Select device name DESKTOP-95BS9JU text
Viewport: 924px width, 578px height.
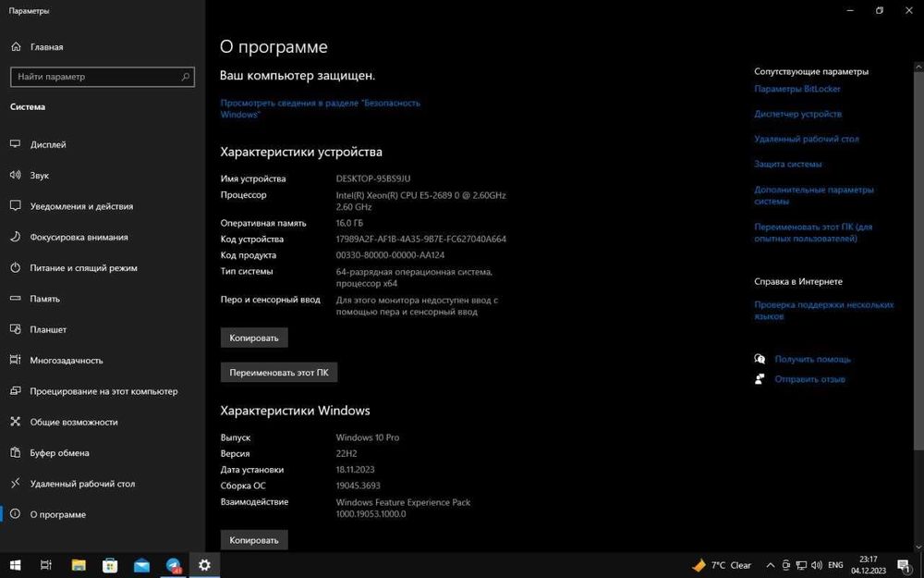tap(373, 178)
